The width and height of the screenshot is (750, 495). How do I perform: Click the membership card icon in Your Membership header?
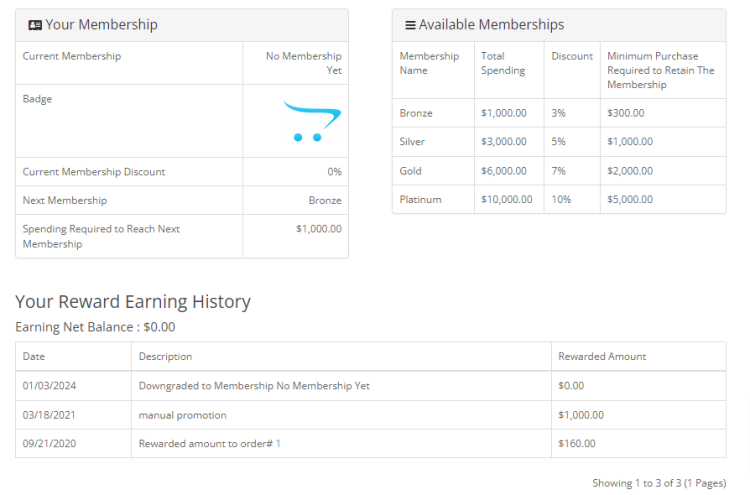point(35,25)
